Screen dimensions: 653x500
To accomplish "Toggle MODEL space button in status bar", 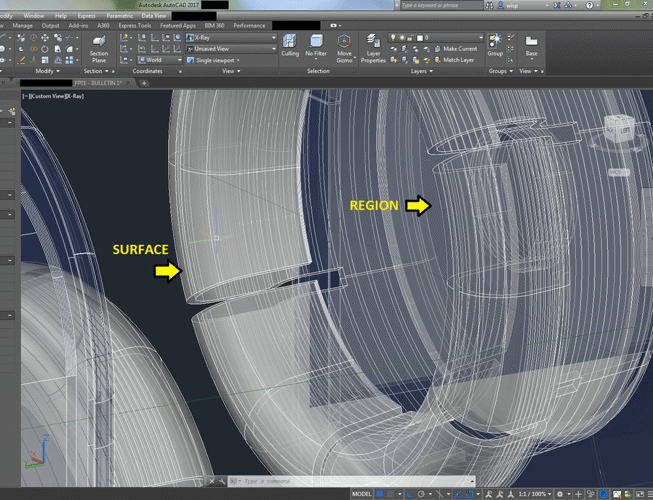I will [x=363, y=494].
